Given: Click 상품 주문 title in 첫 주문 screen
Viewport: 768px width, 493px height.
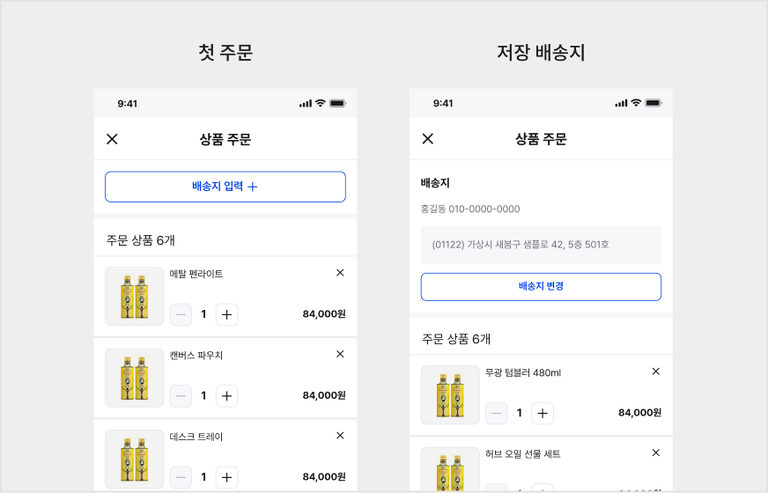Looking at the screenshot, I should 225,139.
